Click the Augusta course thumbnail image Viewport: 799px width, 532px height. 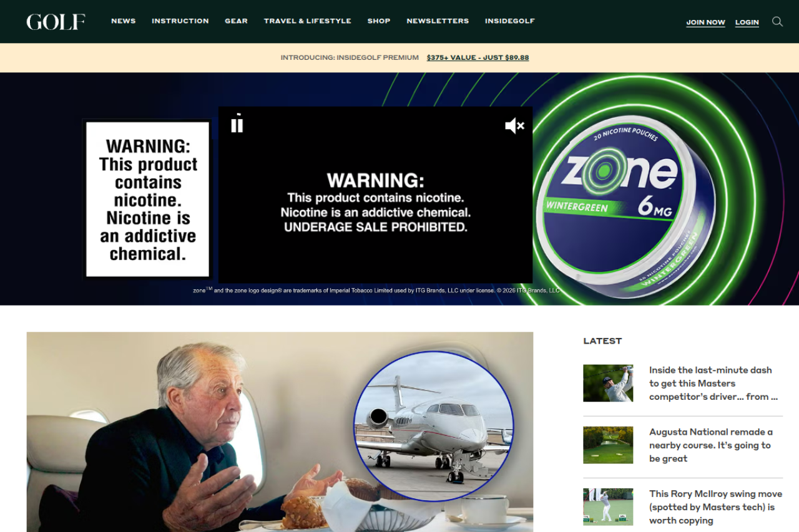point(608,445)
